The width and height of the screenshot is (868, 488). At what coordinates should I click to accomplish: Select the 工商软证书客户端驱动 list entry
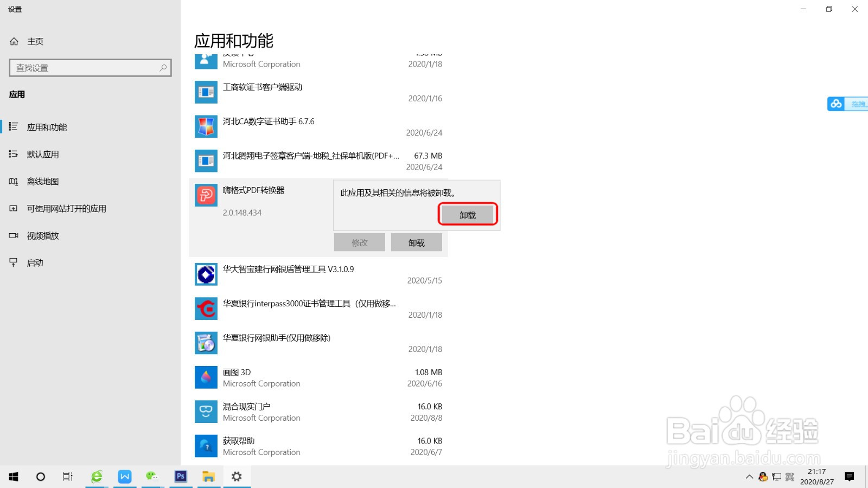[318, 92]
